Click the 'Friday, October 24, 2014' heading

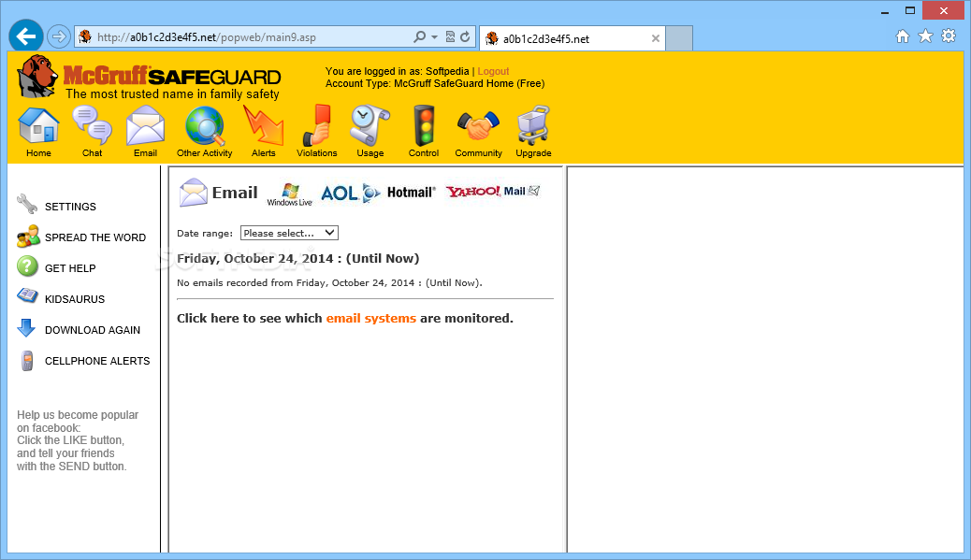click(297, 259)
